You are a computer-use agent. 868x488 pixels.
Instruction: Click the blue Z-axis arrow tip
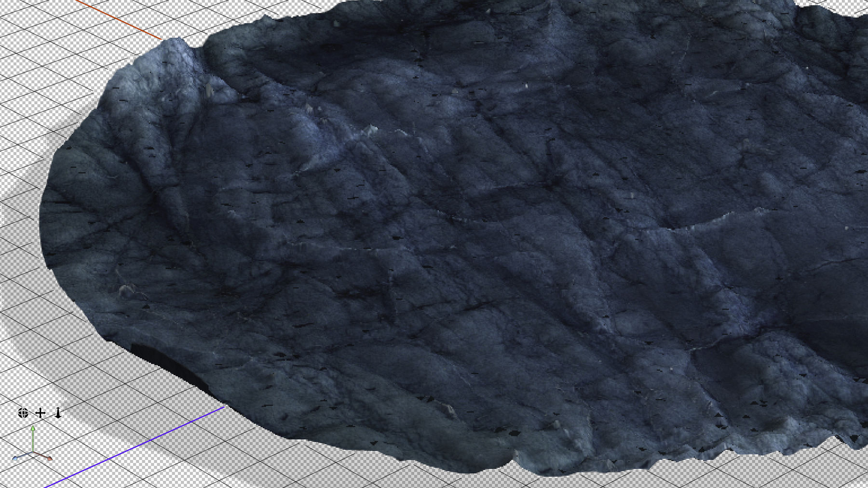pyautogui.click(x=15, y=458)
